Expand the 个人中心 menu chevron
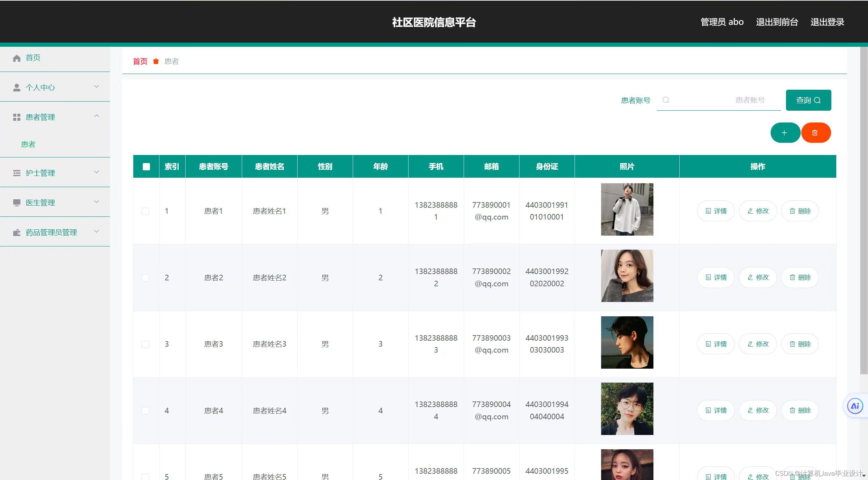The image size is (868, 480). pyautogui.click(x=97, y=87)
